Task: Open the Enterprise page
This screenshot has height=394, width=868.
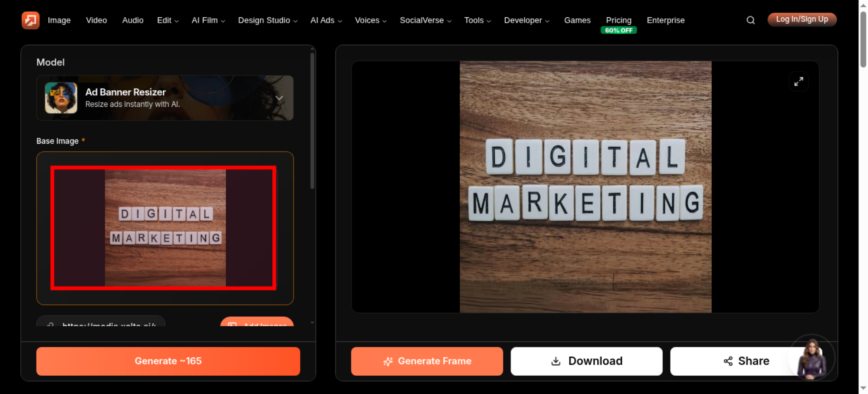Action: 665,20
